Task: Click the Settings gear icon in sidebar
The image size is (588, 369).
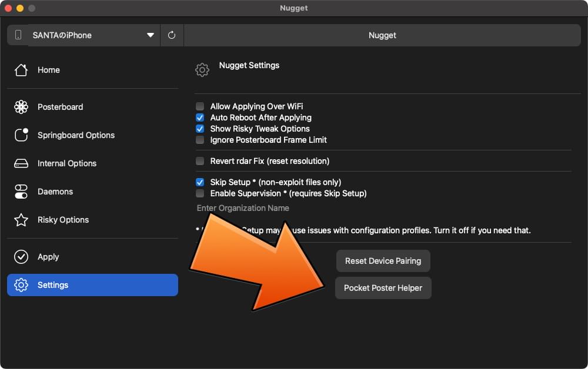Action: click(x=21, y=285)
